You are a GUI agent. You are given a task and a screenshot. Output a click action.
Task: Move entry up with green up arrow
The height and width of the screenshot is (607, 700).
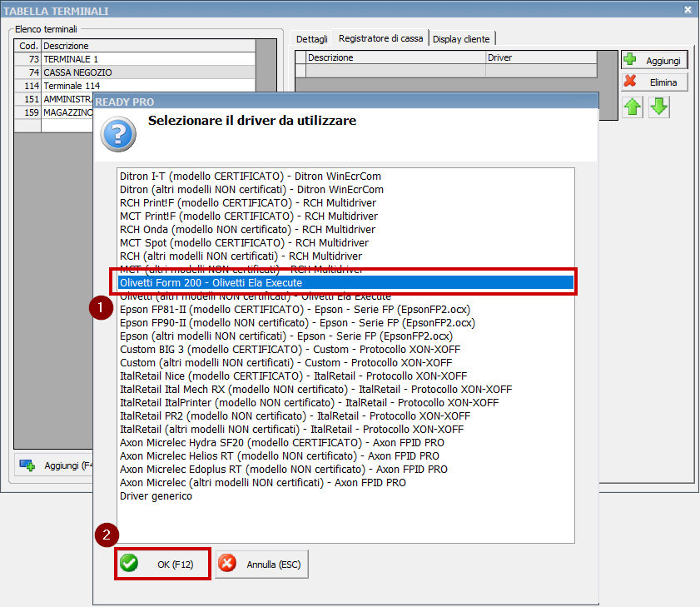pyautogui.click(x=633, y=107)
